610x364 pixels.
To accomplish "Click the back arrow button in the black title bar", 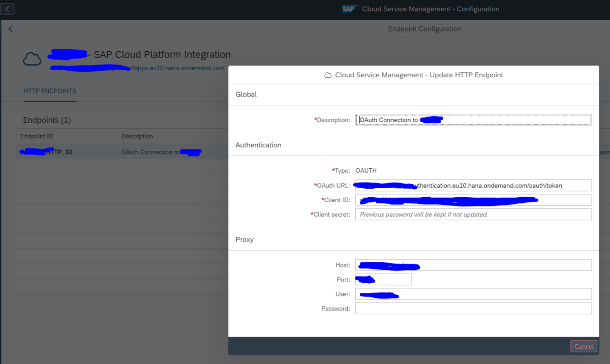I will (7, 9).
